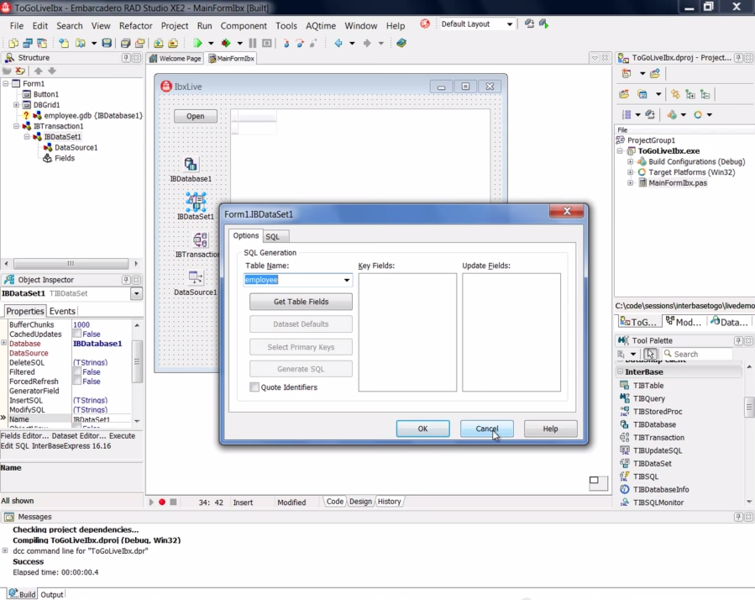Click the TIBTransaction palette icon

tap(625, 437)
